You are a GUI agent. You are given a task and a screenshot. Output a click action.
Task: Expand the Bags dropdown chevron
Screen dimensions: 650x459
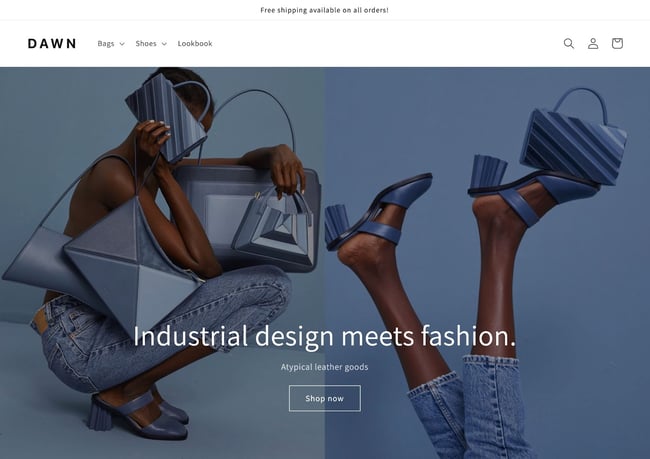click(x=122, y=44)
